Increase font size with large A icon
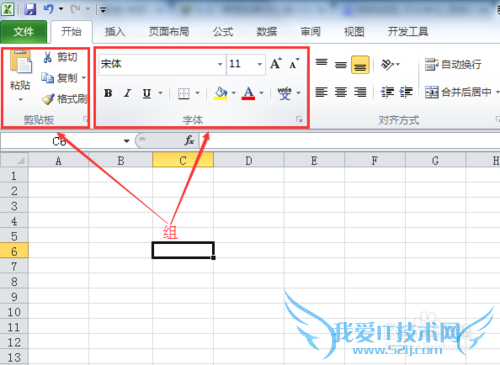This screenshot has height=365, width=500. (x=276, y=63)
